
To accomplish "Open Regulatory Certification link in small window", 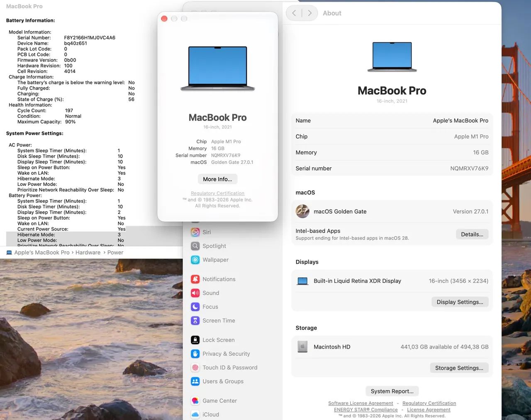I will coord(217,193).
